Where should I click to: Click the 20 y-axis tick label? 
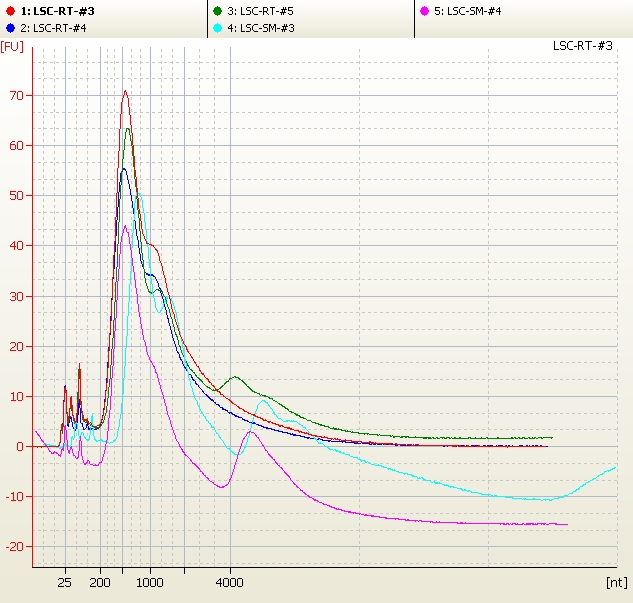tap(17, 346)
